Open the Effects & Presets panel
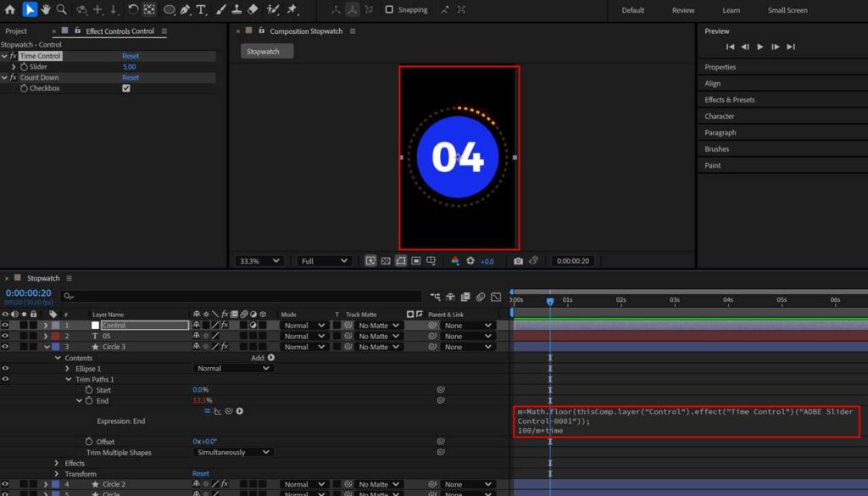Image resolution: width=868 pixels, height=496 pixels. [x=730, y=100]
